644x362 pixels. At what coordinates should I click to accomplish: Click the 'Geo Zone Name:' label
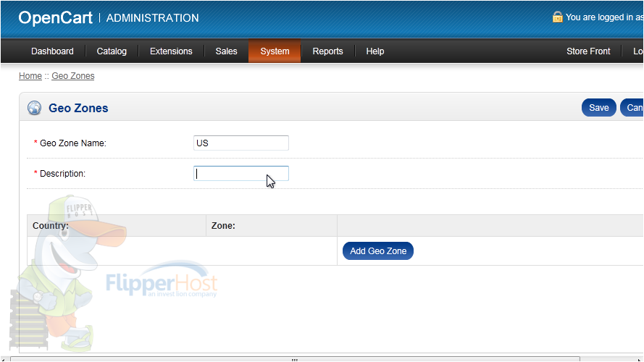click(x=73, y=143)
